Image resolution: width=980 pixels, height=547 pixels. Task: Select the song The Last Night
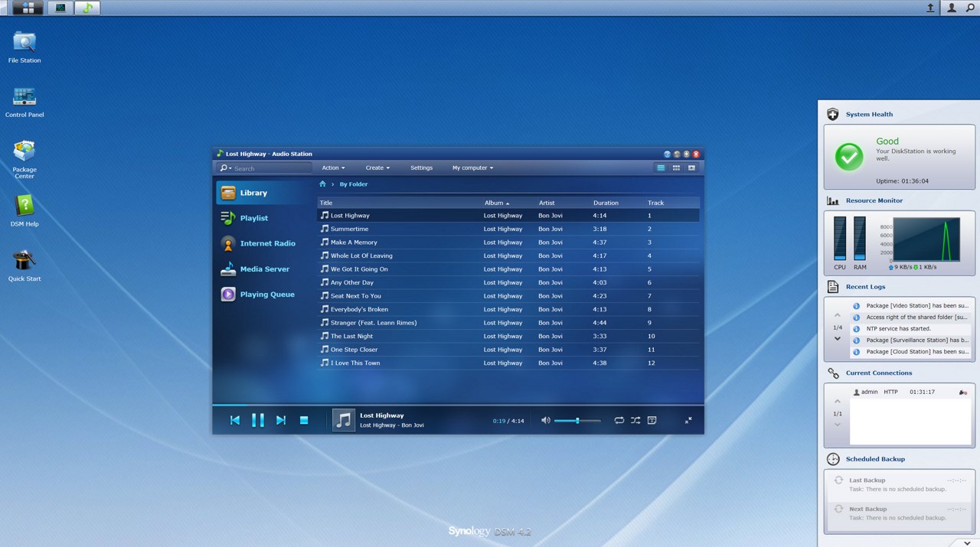tap(508, 336)
